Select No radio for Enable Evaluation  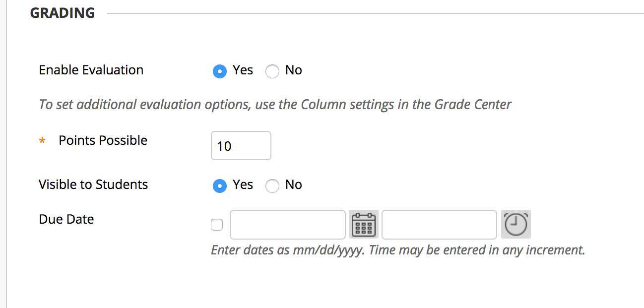272,71
